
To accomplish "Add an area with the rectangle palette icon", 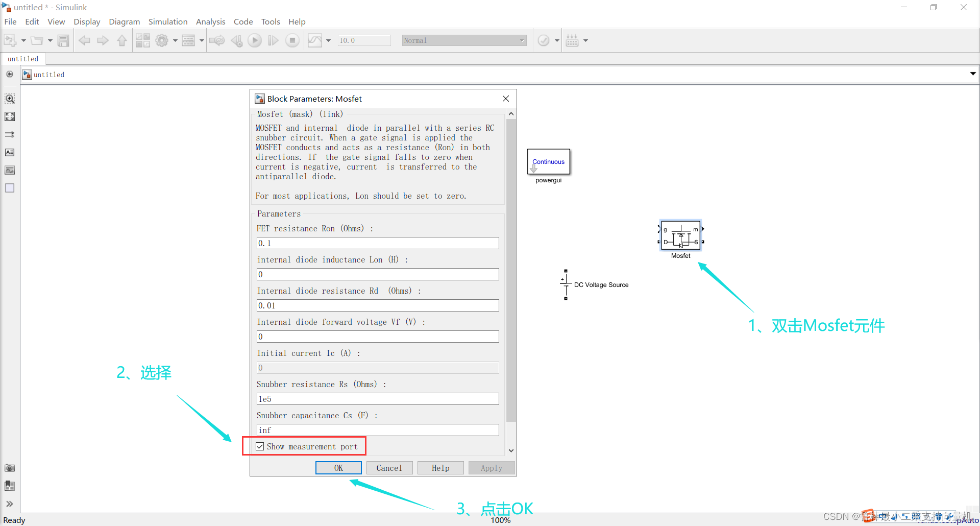I will [10, 188].
